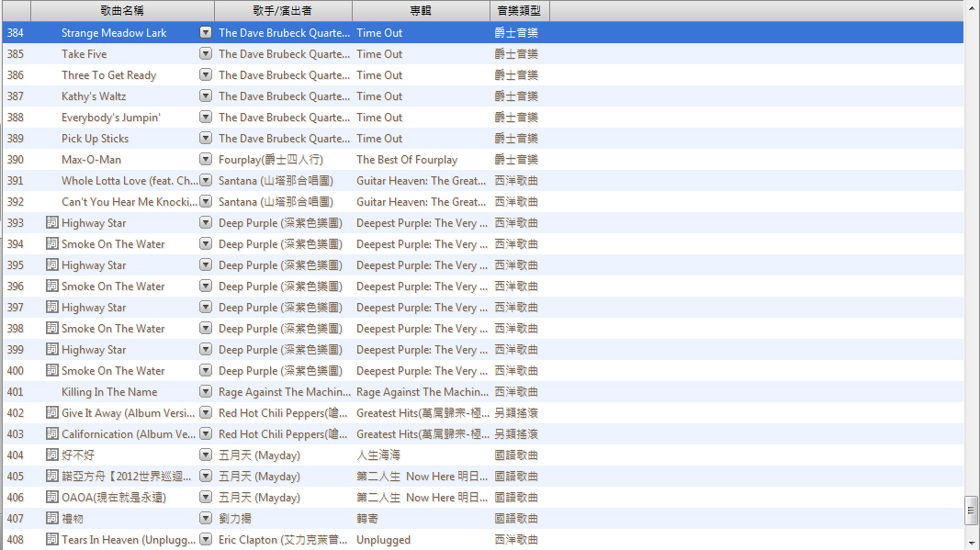This screenshot has height=550, width=980.
Task: Open lyrics icon for Smoke On The Water row 394
Action: coord(52,243)
